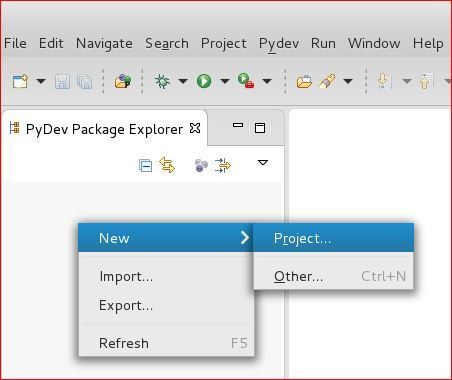Click the New wizard toolbar icon
The width and height of the screenshot is (452, 380).
tap(20, 81)
